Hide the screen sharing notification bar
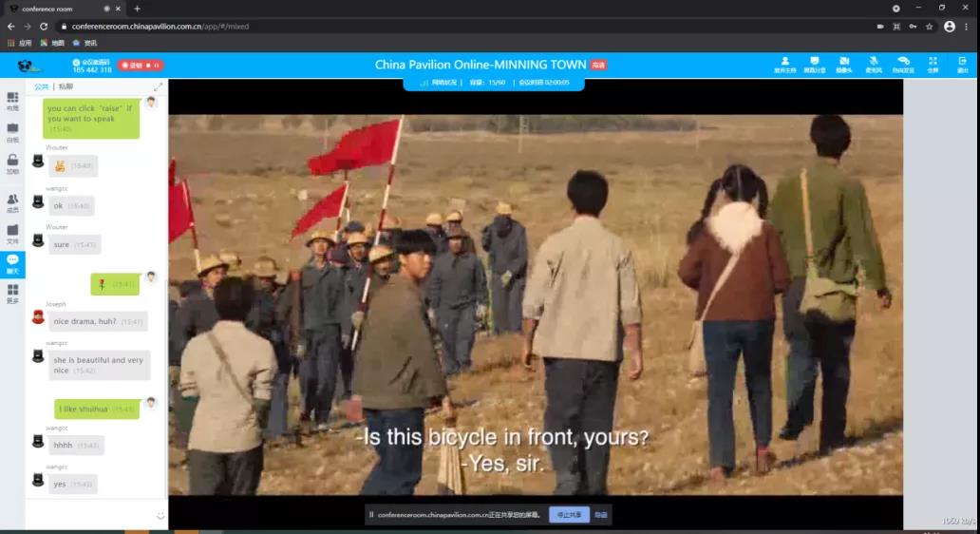The image size is (980, 534). [601, 515]
